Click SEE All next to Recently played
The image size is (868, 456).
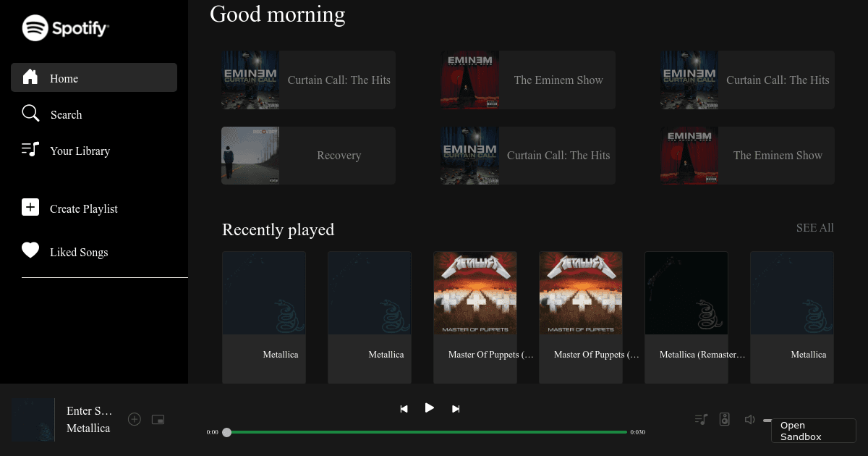tap(814, 227)
